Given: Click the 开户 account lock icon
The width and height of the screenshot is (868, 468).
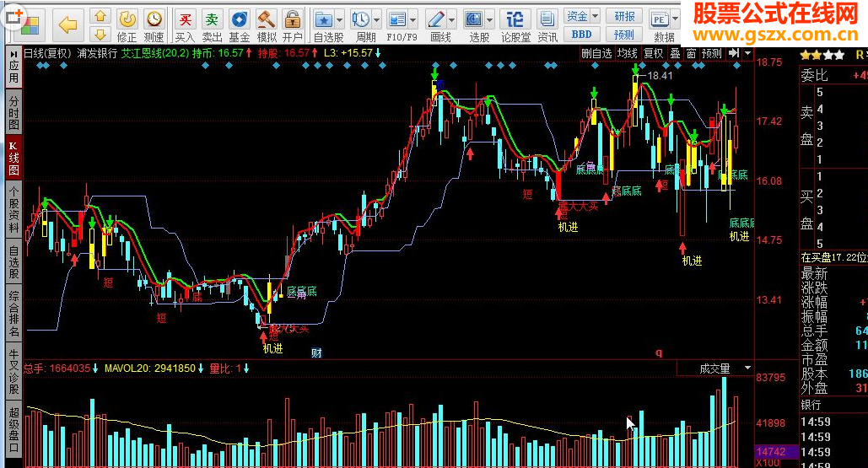Looking at the screenshot, I should 292,26.
